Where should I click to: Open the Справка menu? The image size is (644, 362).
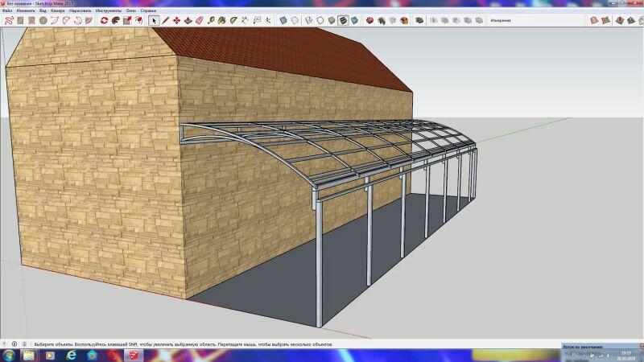coord(149,11)
